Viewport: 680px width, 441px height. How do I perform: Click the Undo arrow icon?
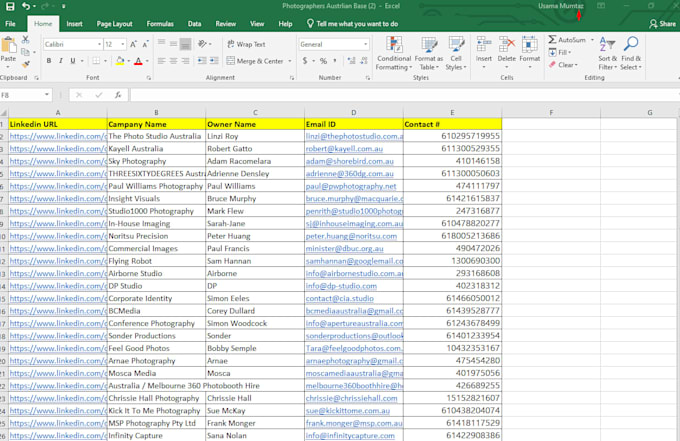[26, 6]
